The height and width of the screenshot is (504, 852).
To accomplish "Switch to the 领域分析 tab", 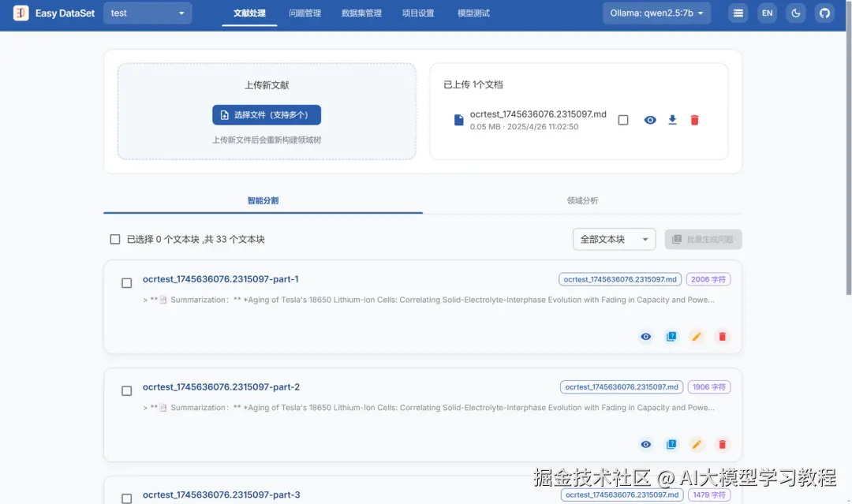I will (x=582, y=200).
